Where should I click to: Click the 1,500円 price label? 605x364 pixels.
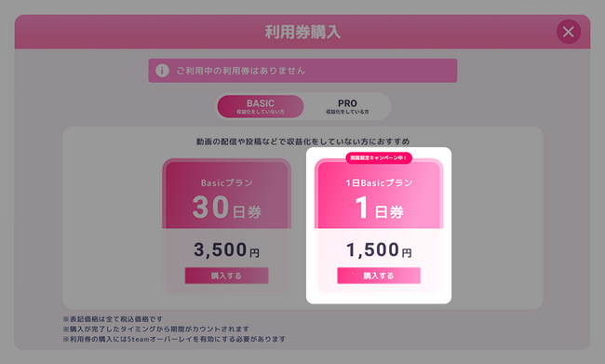coord(379,249)
